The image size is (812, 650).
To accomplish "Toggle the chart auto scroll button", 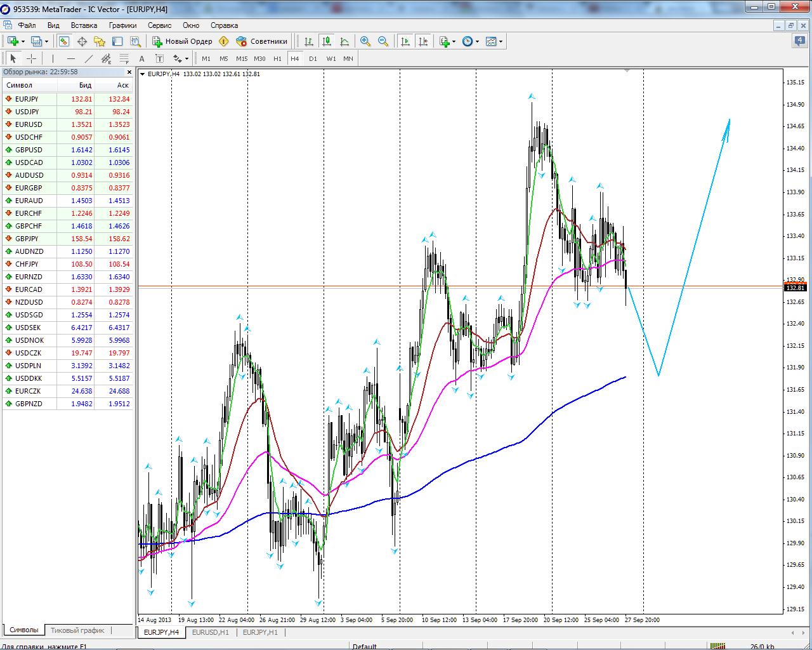I will (x=405, y=41).
